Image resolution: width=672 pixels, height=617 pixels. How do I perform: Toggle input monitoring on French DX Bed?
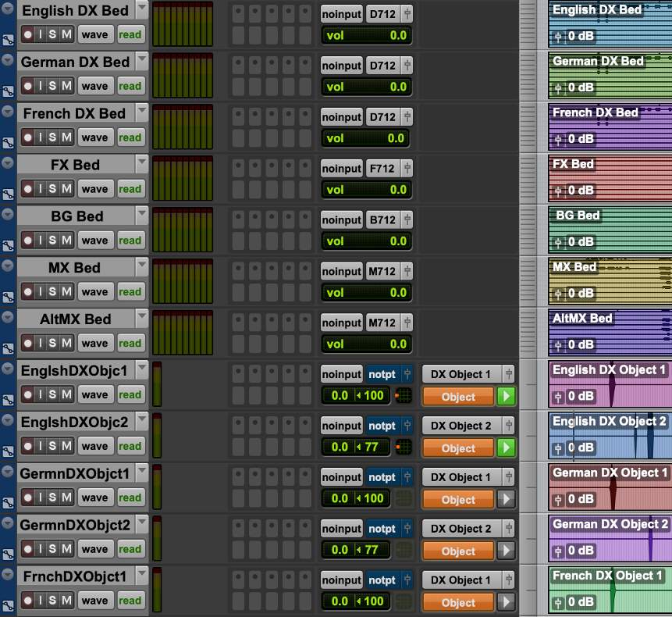click(41, 137)
